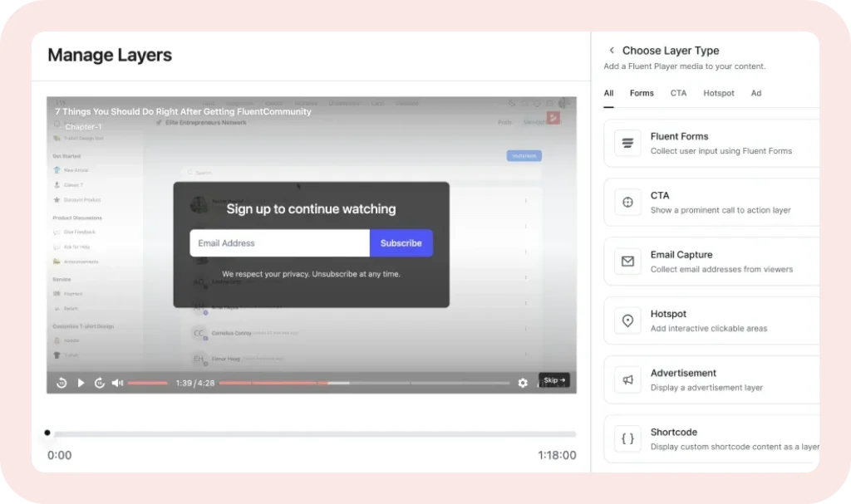Click the Manage Layers timeline track
The width and height of the screenshot is (851, 504).
coord(315,434)
